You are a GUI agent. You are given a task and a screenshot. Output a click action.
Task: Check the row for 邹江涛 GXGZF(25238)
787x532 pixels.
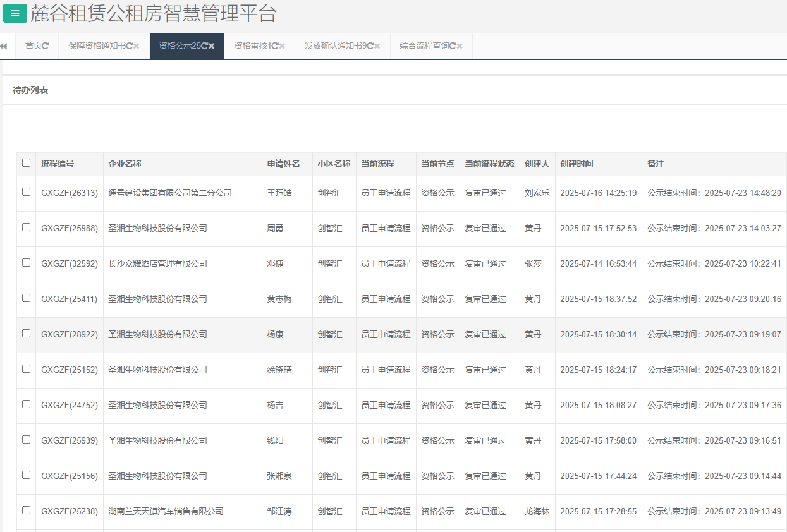click(26, 511)
